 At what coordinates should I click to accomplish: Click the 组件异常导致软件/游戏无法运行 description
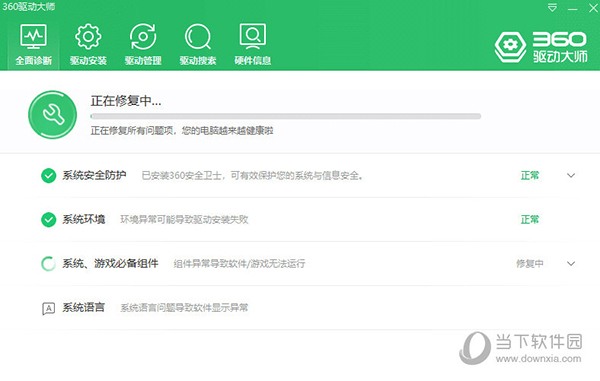[239, 264]
